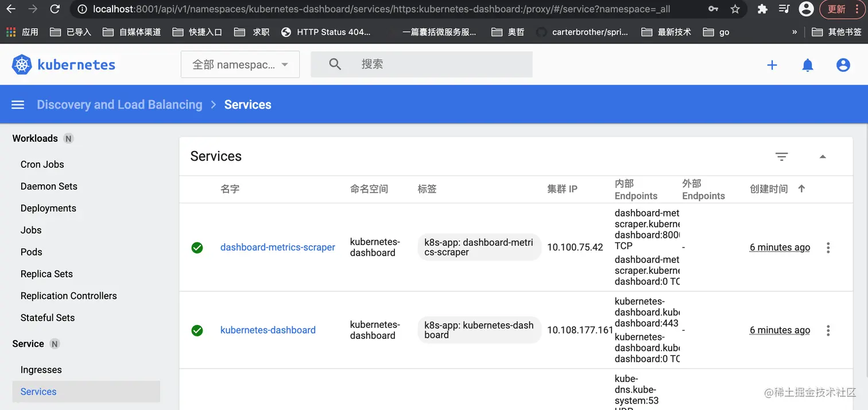Click the sort arrow beside 创建时间
Viewport: 868px width, 410px height.
[802, 188]
